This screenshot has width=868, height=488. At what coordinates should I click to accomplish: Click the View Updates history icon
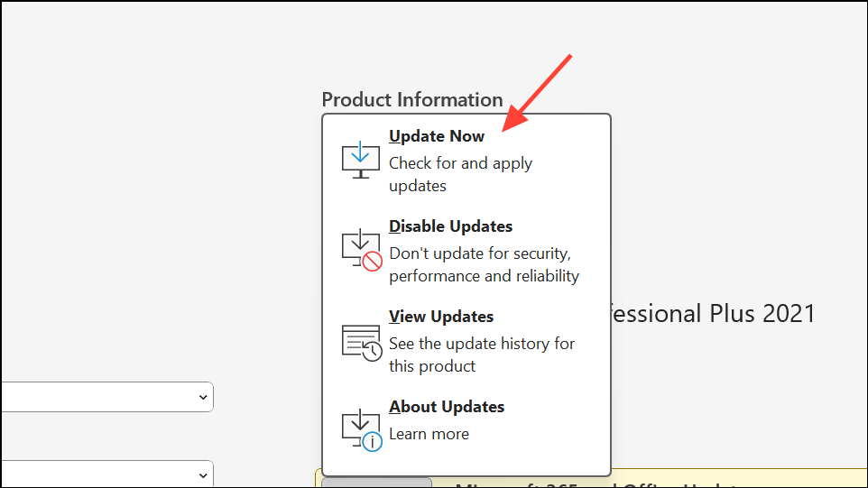[x=361, y=341]
